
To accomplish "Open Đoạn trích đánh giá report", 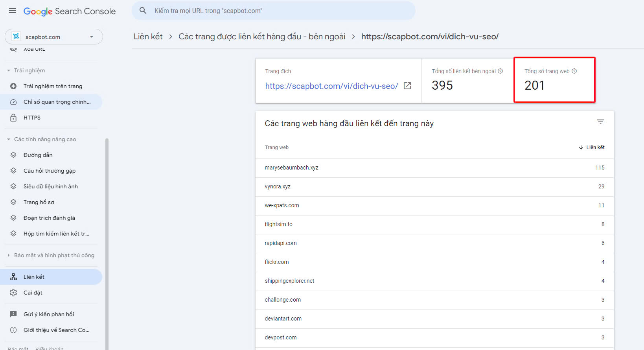I will 51,218.
